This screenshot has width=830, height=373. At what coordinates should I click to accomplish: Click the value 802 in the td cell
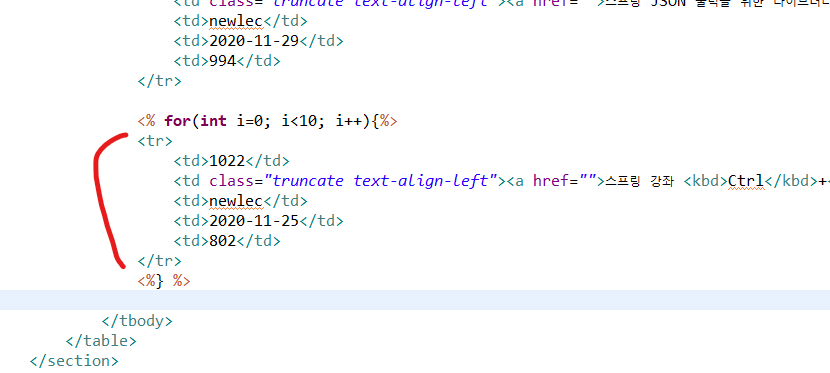(222, 241)
